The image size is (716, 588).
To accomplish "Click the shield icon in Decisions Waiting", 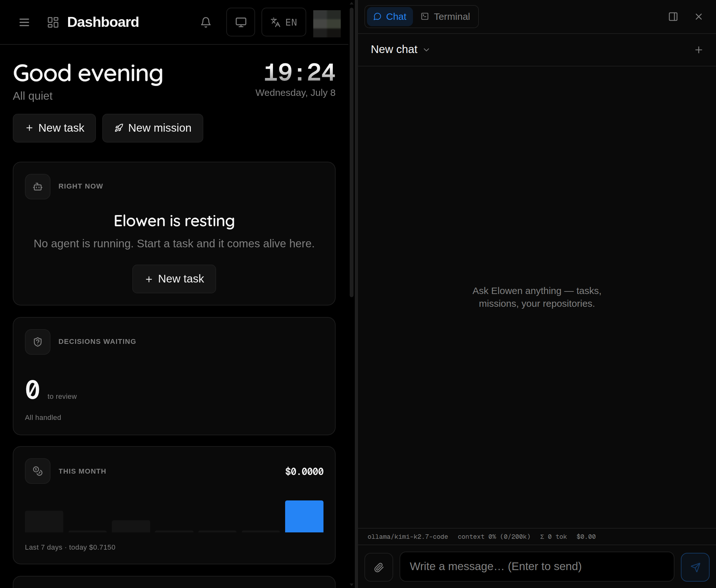I will (38, 342).
